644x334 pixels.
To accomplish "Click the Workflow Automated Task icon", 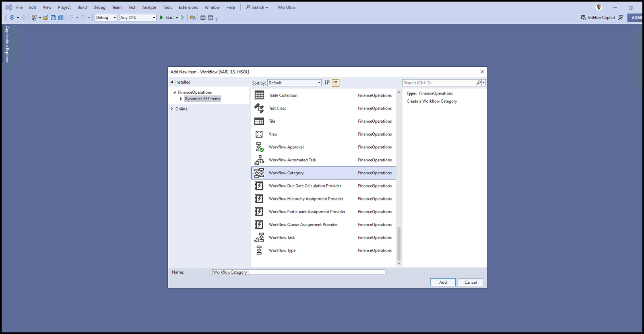I will tap(259, 160).
